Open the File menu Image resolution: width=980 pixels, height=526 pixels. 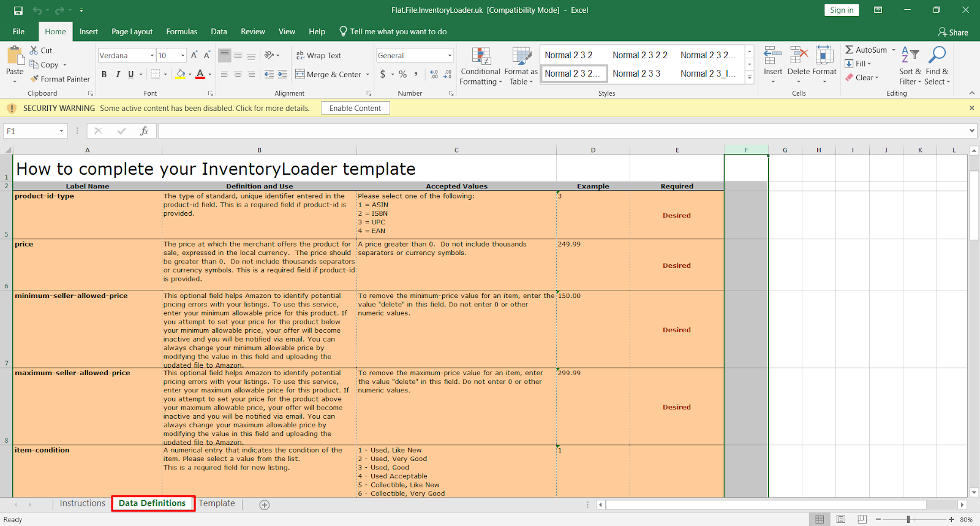coord(18,31)
